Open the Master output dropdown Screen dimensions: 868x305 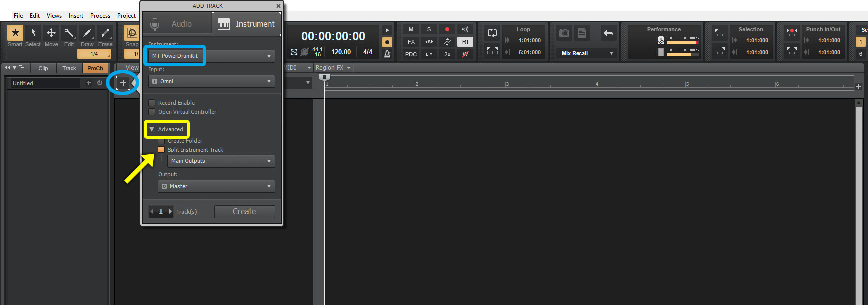tap(216, 186)
